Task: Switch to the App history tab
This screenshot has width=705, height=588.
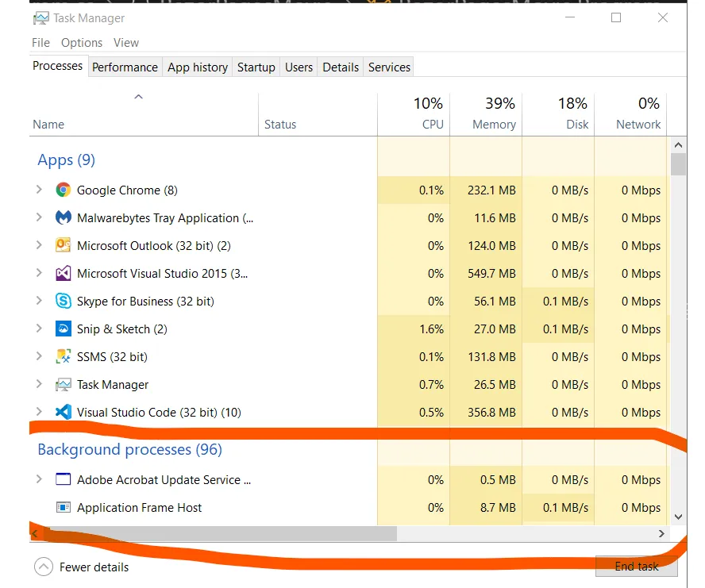Action: click(x=198, y=67)
